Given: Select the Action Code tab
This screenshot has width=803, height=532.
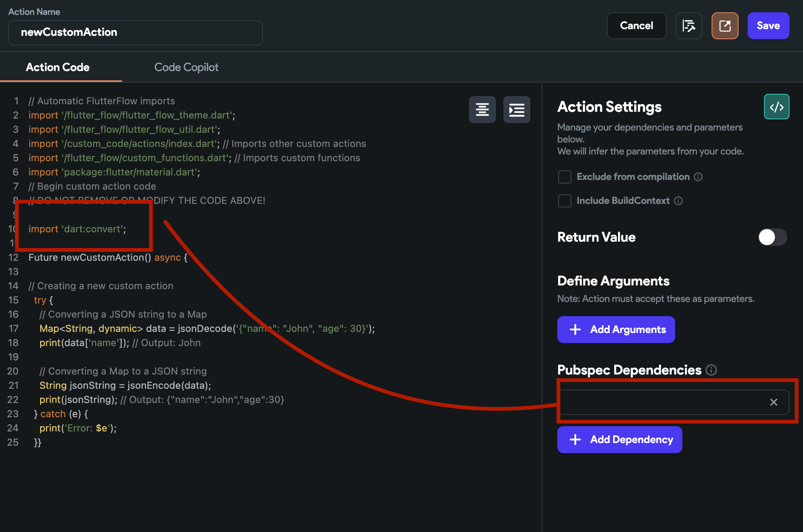Looking at the screenshot, I should pyautogui.click(x=57, y=67).
